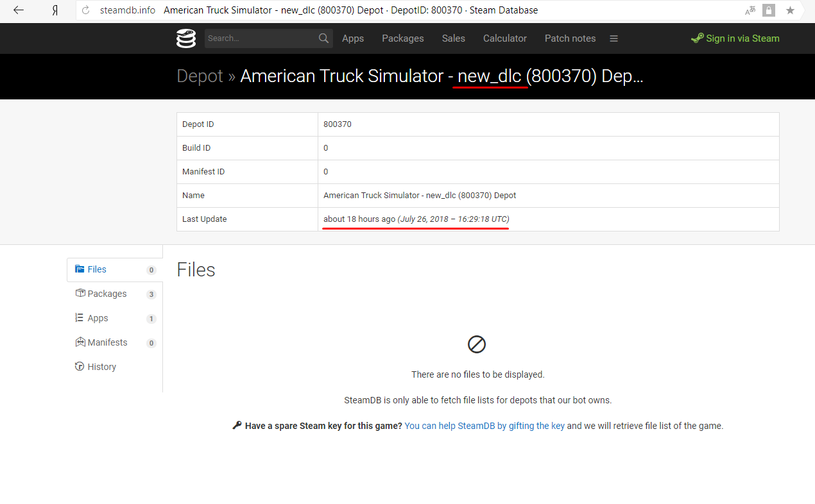Bookmark page with the star icon
Screen dimensions: 815x504
click(790, 10)
